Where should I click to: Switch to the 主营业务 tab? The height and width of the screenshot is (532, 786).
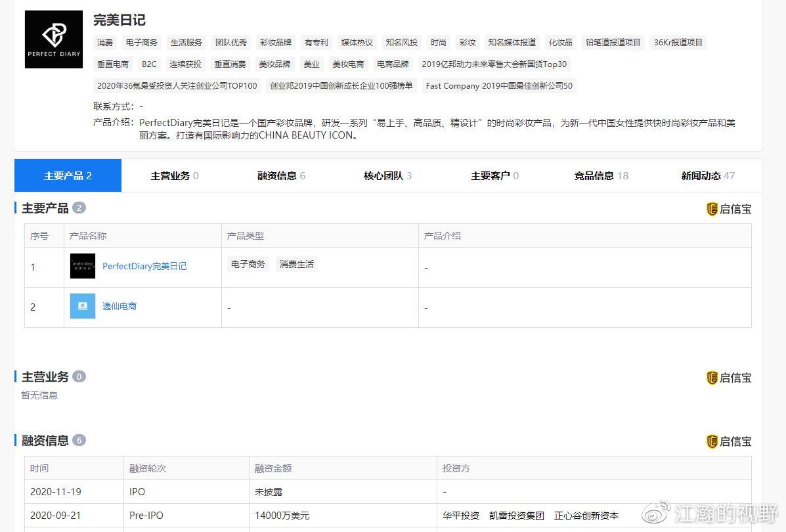(175, 175)
